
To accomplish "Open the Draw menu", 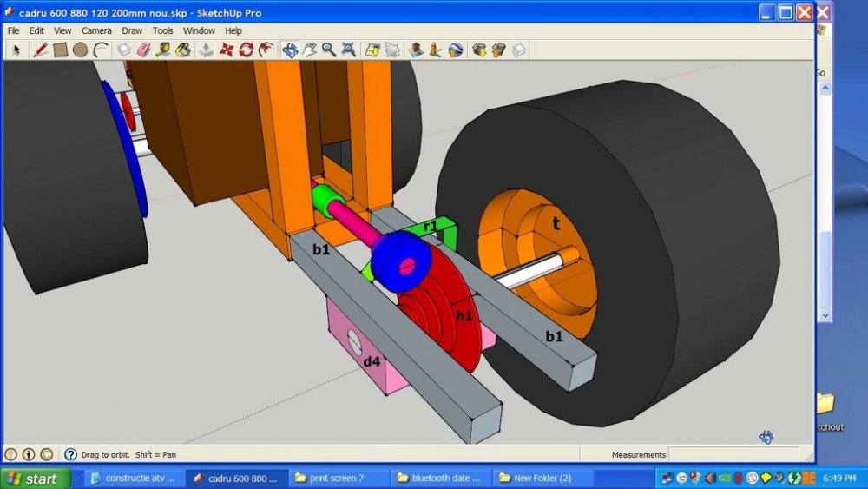I will click(132, 31).
